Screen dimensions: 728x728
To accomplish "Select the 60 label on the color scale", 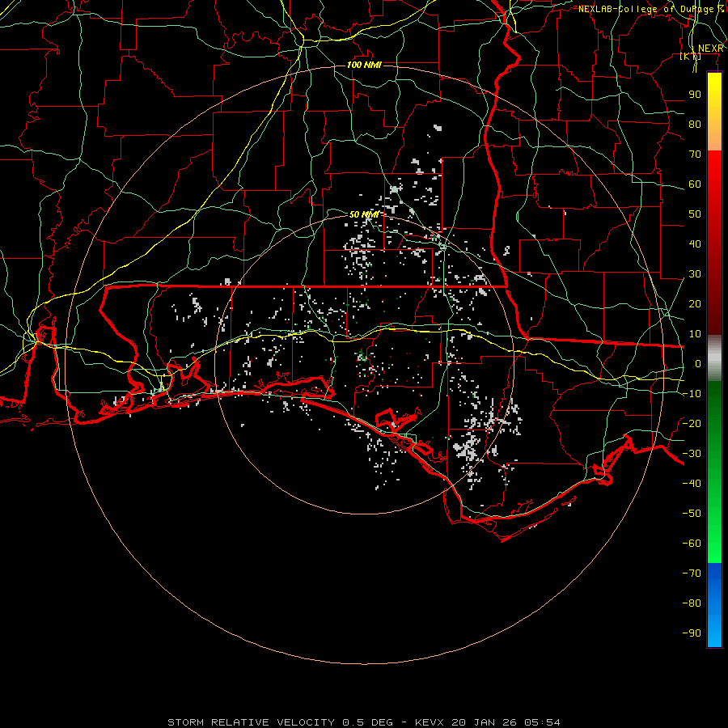I will (x=695, y=184).
